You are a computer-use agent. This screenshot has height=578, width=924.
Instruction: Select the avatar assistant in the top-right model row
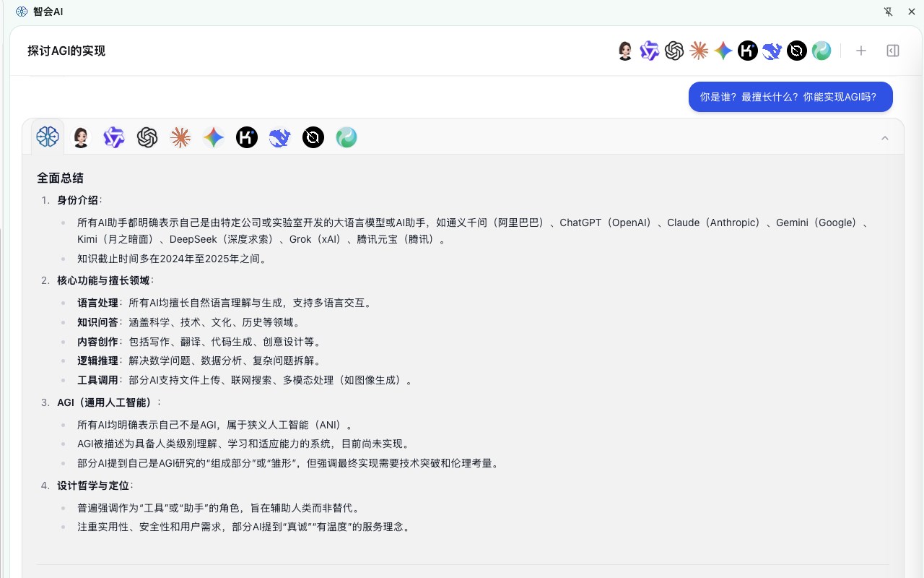click(x=624, y=51)
